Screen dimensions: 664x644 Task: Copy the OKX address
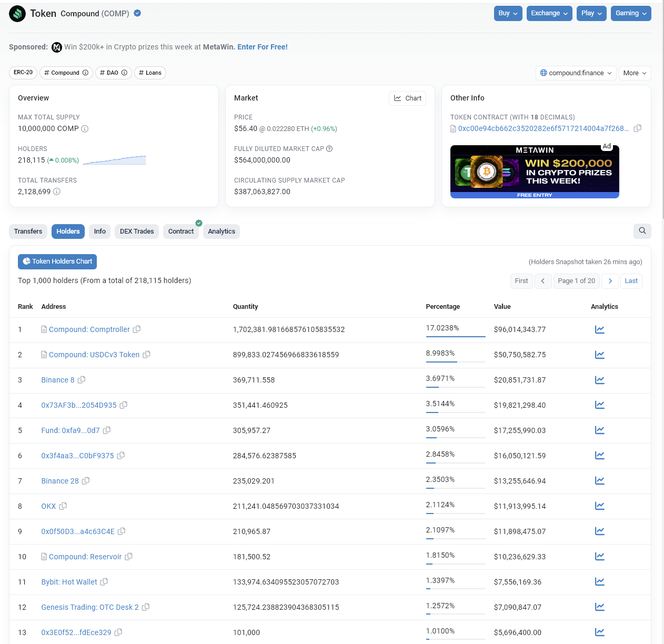(x=63, y=506)
